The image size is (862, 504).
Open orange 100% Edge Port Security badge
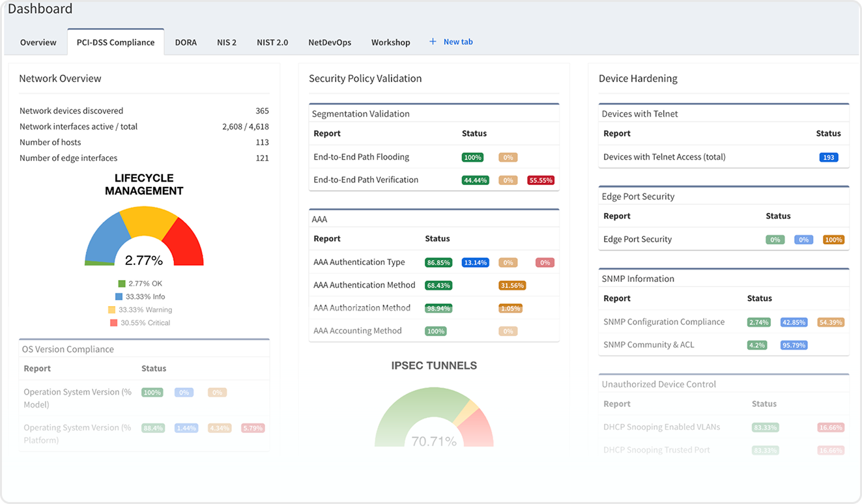click(833, 240)
